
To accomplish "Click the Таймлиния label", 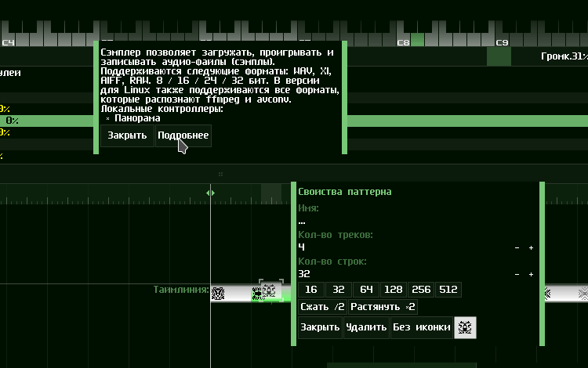I will 181,290.
